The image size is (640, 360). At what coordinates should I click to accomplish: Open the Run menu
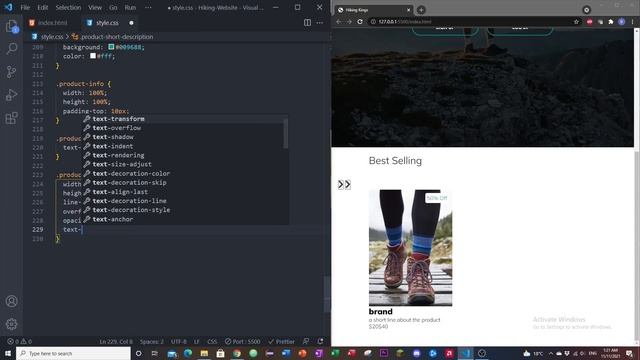coord(130,7)
